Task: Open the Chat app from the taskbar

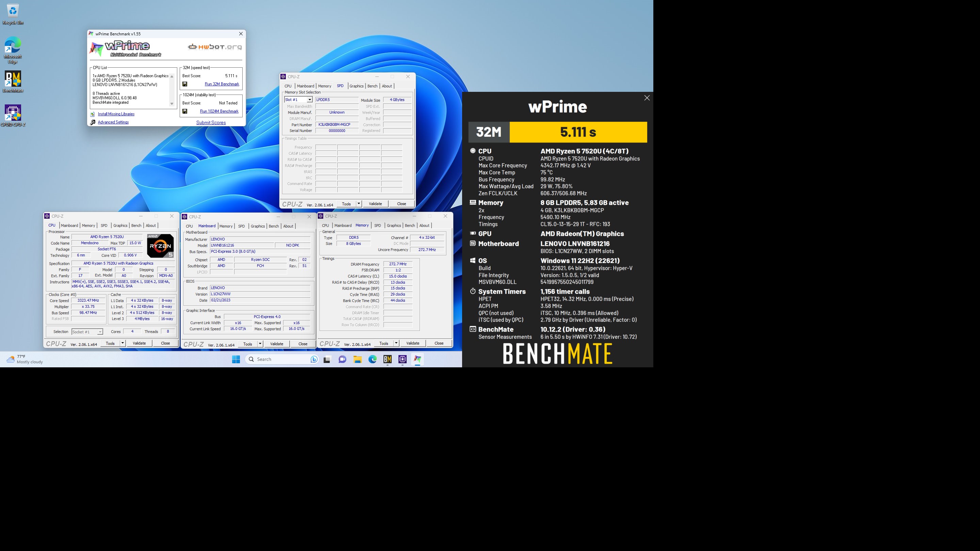Action: (x=342, y=360)
